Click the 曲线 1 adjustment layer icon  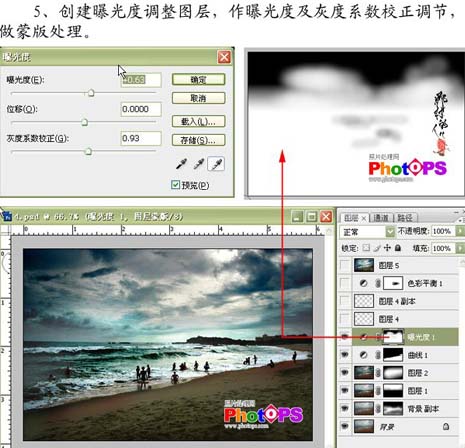[364, 355]
